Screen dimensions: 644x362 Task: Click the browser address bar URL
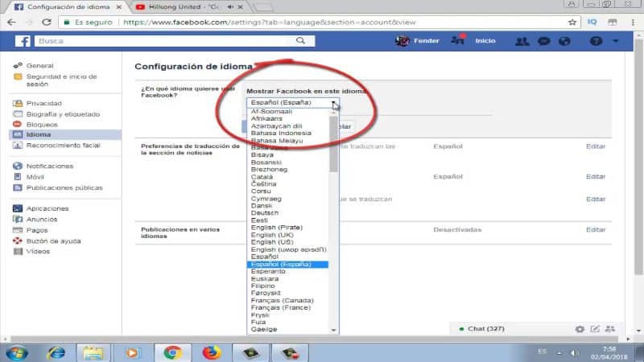click(x=270, y=23)
